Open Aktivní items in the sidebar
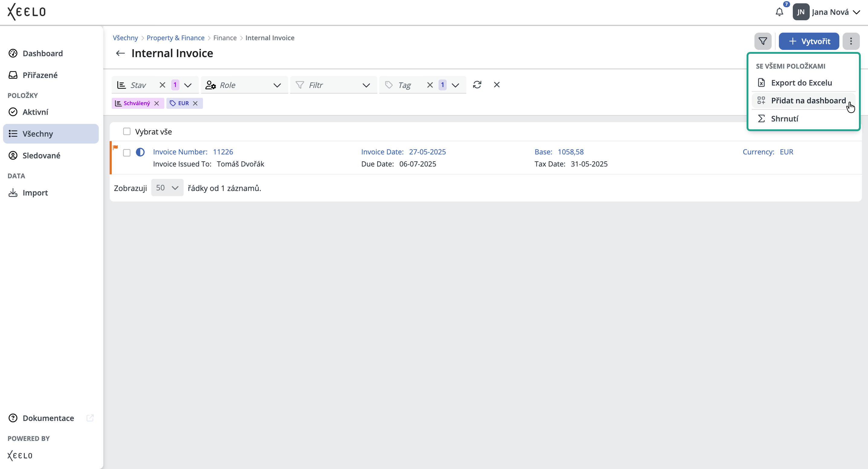Image resolution: width=868 pixels, height=469 pixels. (x=51, y=112)
